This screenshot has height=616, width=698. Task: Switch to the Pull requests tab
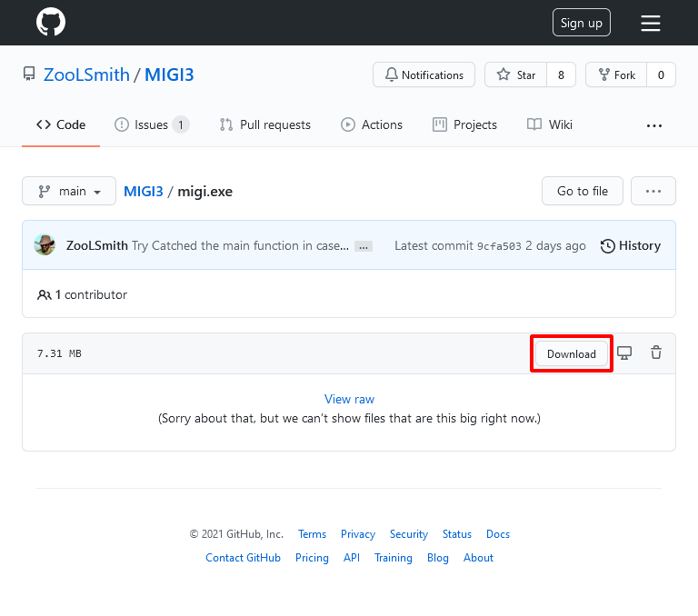(265, 124)
